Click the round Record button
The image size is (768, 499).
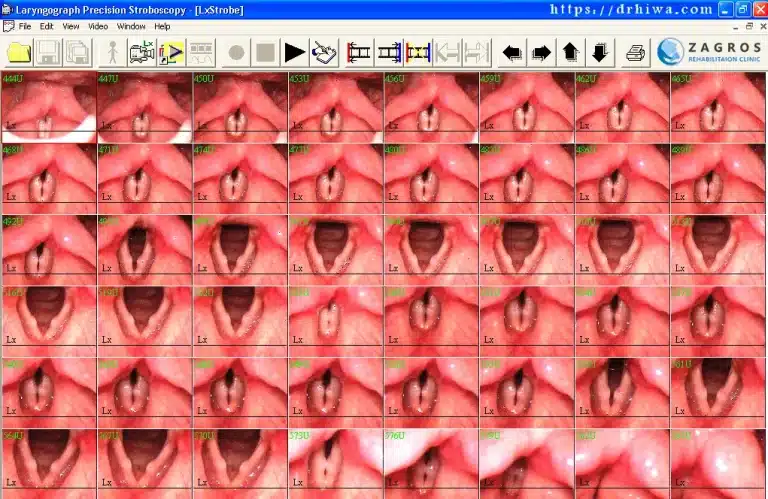coord(236,52)
